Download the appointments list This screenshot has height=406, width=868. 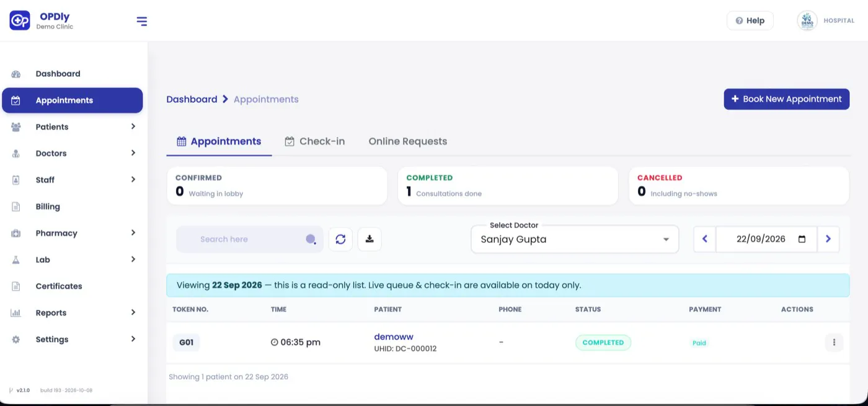370,239
